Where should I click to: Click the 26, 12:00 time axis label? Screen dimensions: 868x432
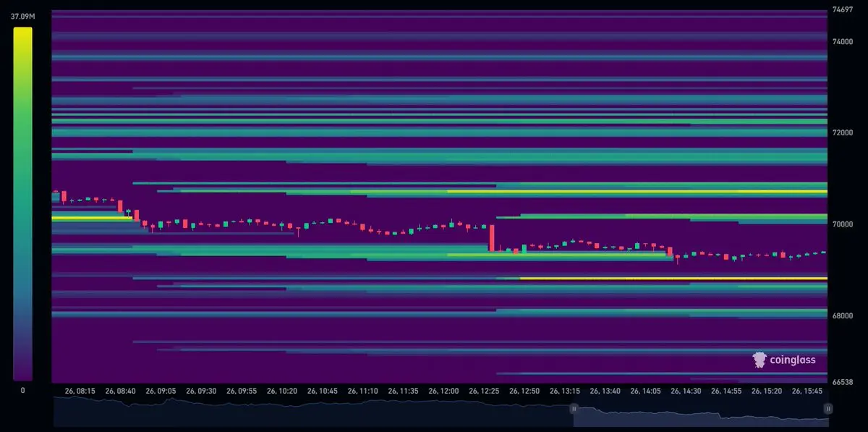443,391
